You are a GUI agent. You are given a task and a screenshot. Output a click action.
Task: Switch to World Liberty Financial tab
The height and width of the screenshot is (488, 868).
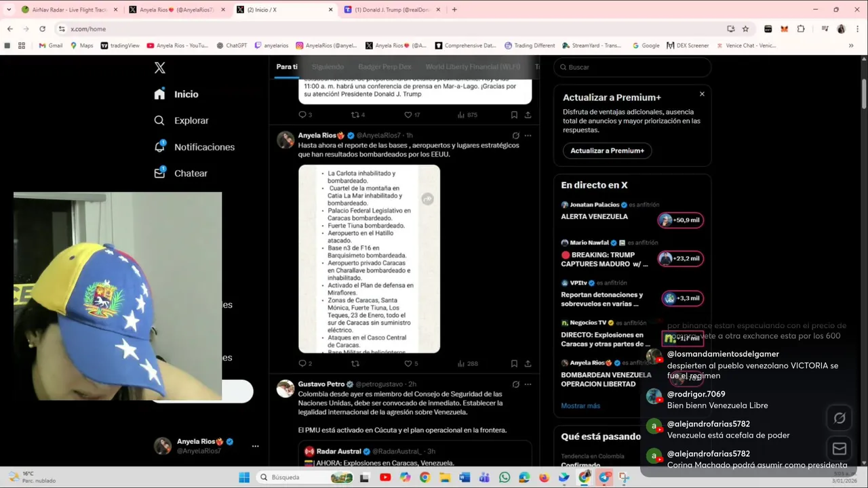pyautogui.click(x=473, y=66)
